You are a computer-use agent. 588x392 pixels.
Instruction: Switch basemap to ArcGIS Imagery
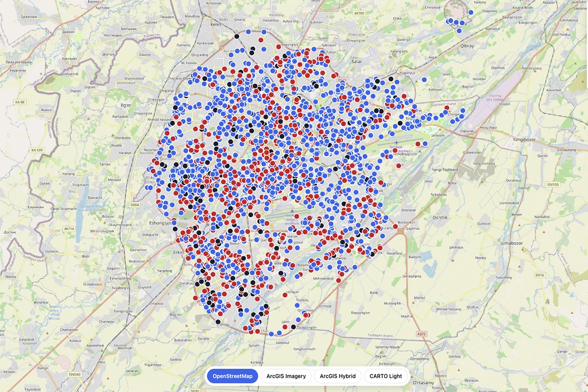click(x=286, y=376)
